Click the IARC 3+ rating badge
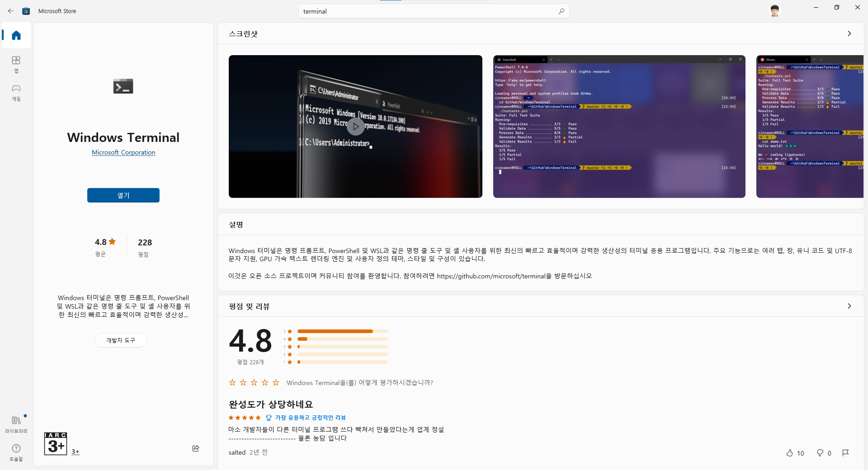 pos(56,444)
